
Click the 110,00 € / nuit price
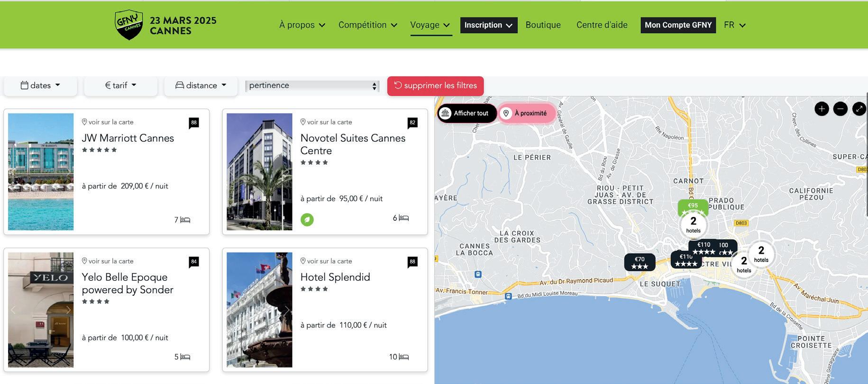pyautogui.click(x=363, y=325)
